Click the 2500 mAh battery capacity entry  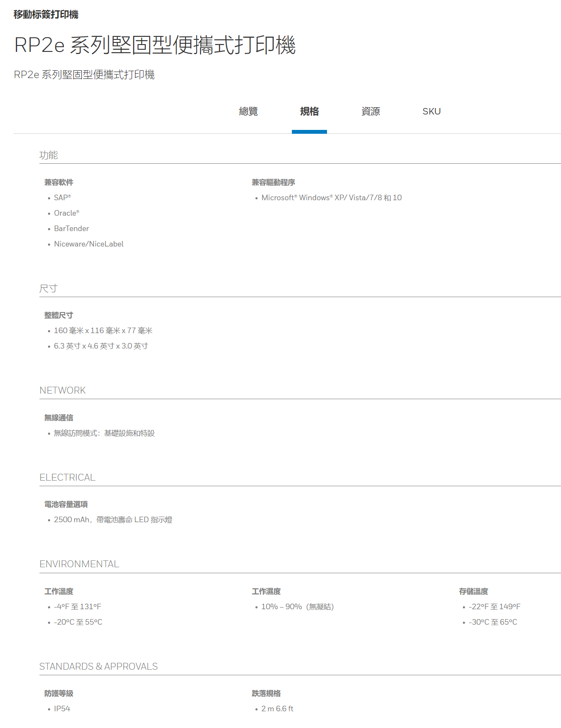(x=113, y=520)
